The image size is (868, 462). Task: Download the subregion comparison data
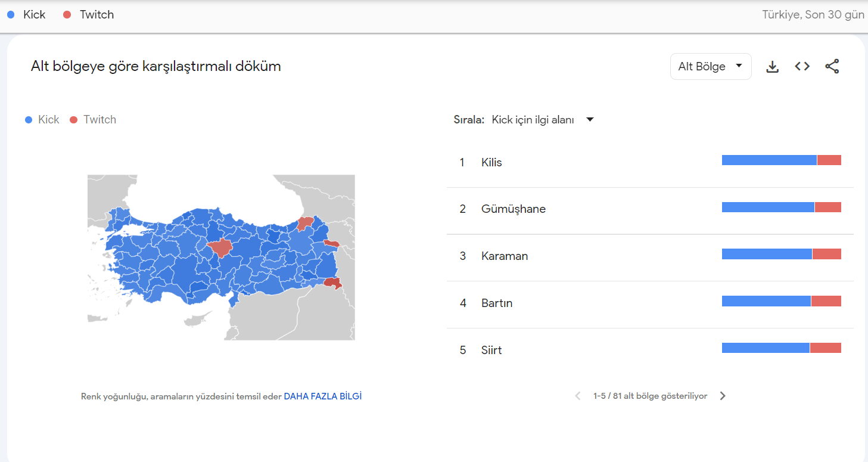coord(772,67)
